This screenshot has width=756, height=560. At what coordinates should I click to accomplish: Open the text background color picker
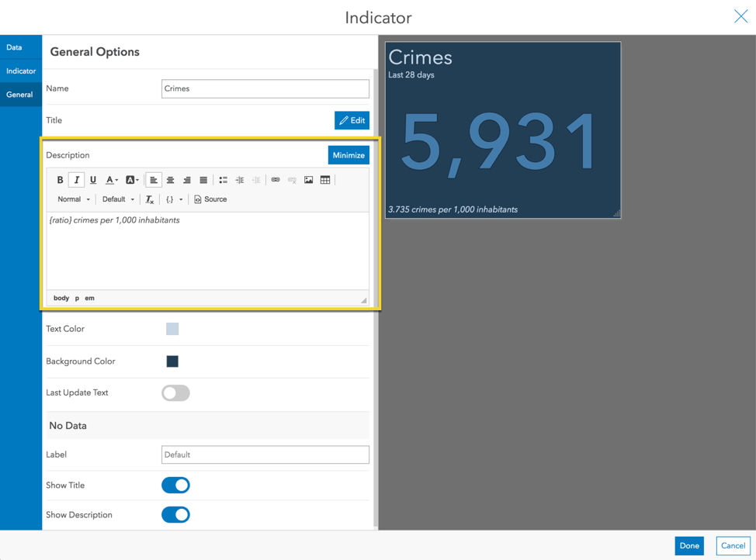pos(132,180)
